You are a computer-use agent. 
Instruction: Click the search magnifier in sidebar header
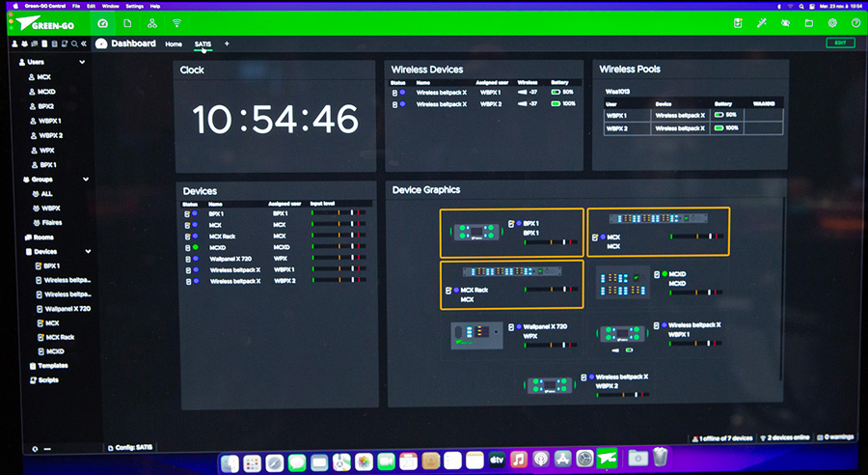pyautogui.click(x=74, y=43)
